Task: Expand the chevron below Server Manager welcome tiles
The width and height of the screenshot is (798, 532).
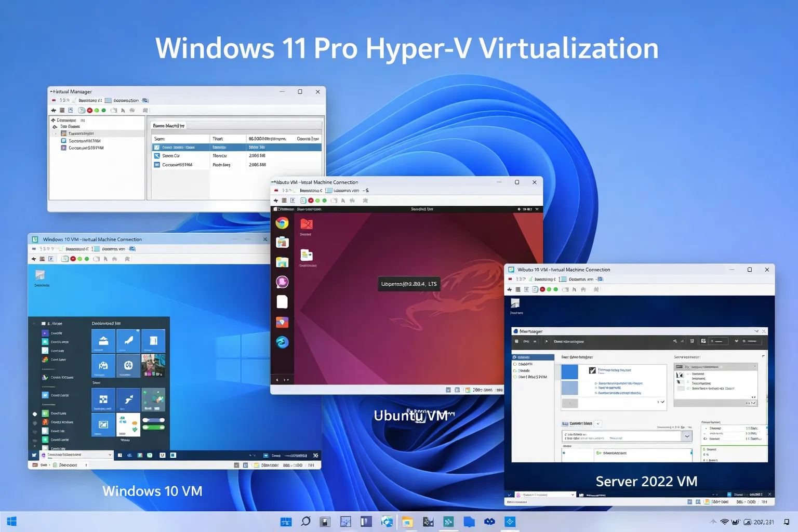Action: (662, 402)
